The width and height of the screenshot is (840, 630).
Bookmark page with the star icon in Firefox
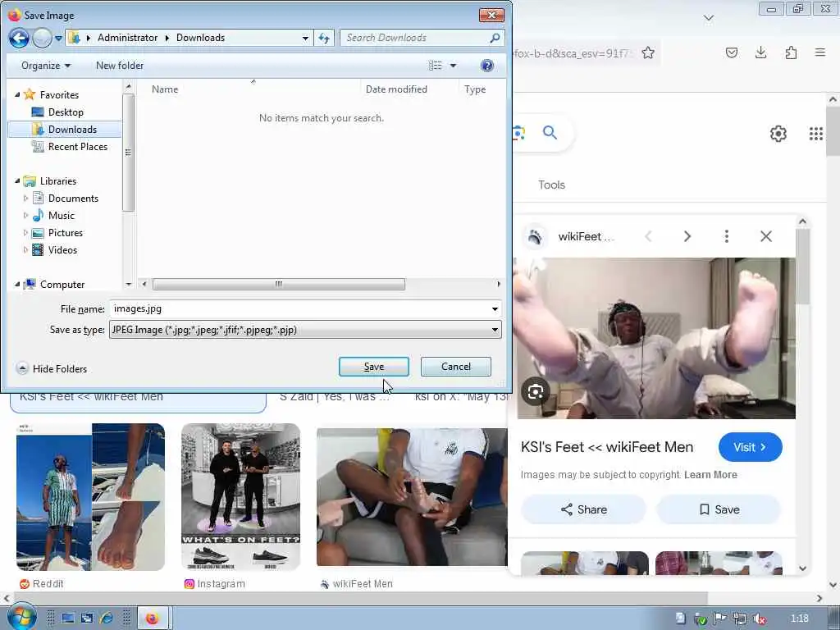pos(648,52)
